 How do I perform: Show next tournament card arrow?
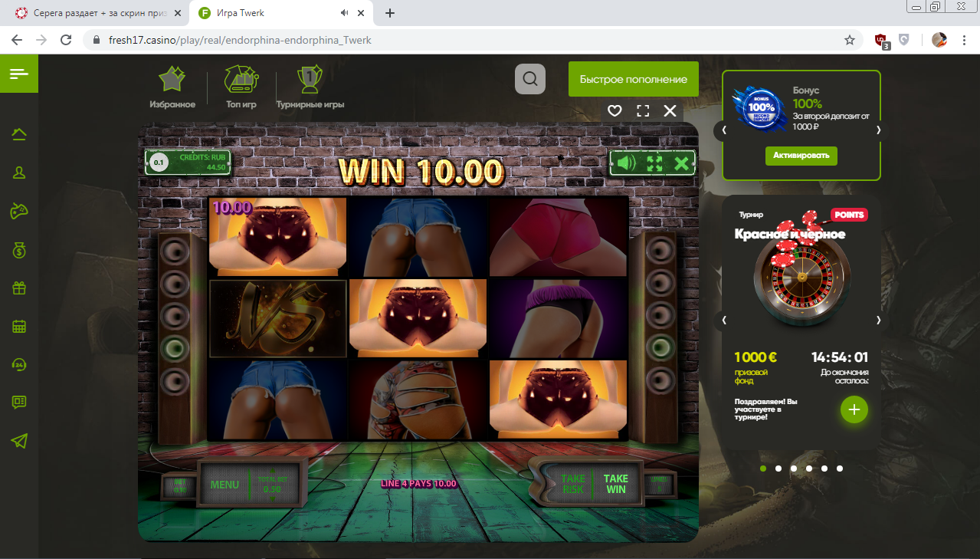pyautogui.click(x=879, y=320)
